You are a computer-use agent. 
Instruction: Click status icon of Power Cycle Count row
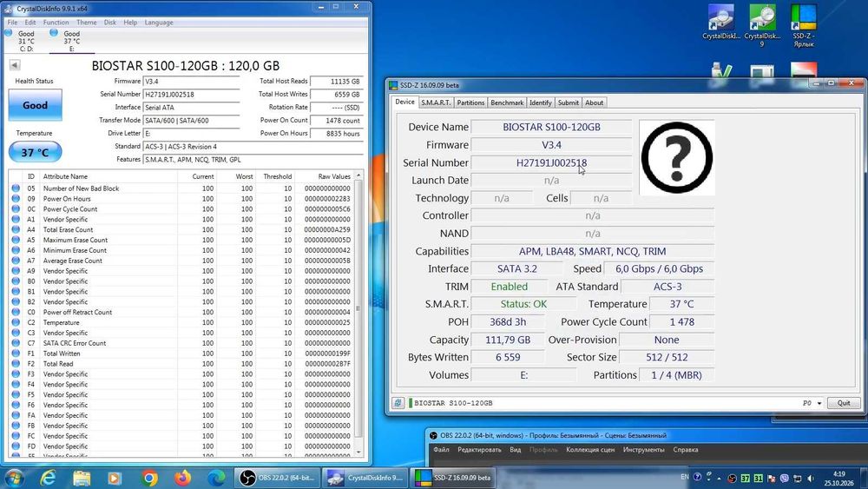point(16,208)
